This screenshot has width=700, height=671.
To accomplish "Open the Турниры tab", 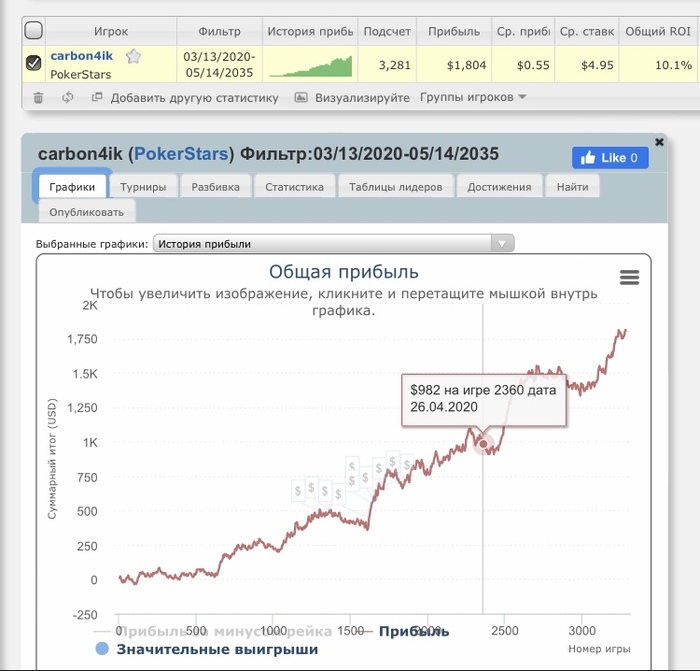I will coord(143,187).
